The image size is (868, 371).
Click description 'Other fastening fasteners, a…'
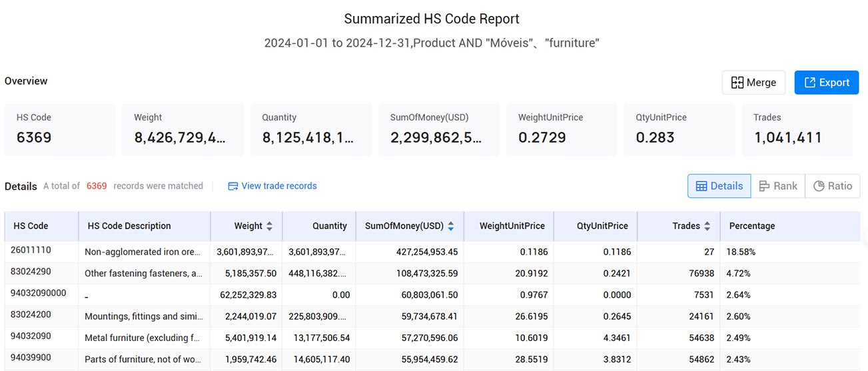point(143,273)
